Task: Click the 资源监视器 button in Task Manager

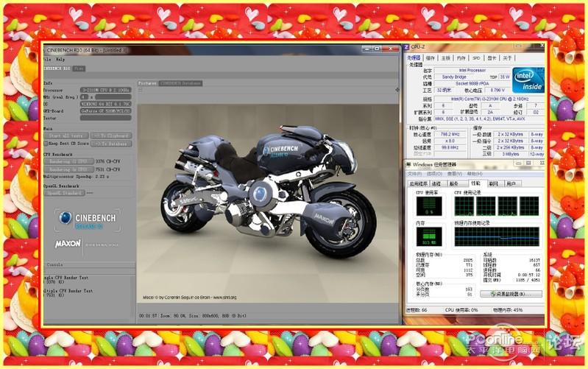Action: (x=511, y=294)
